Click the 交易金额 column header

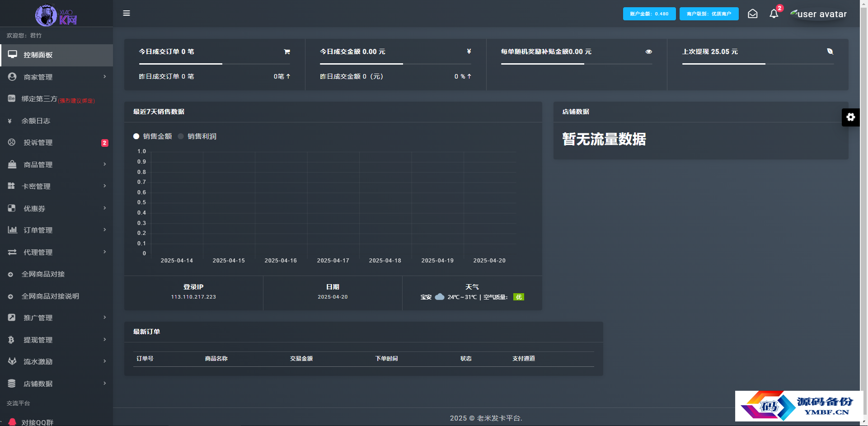click(301, 359)
